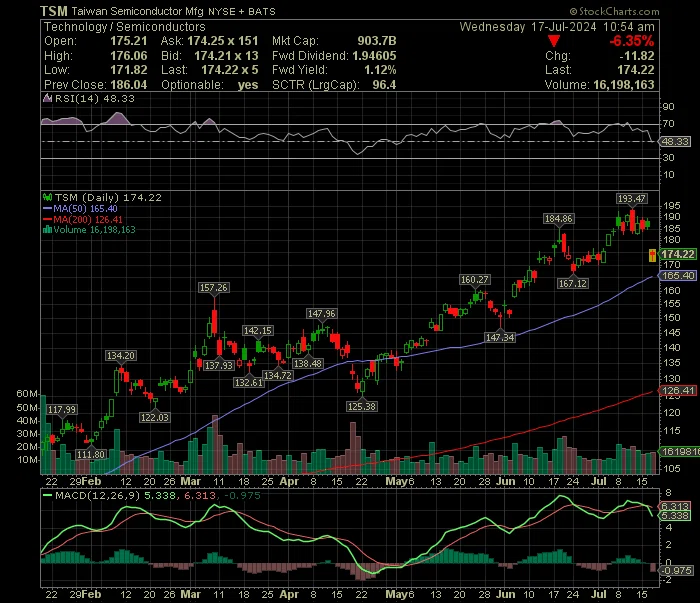Click the RSI value tag 48.33
This screenshot has width=700, height=603.
[x=675, y=142]
